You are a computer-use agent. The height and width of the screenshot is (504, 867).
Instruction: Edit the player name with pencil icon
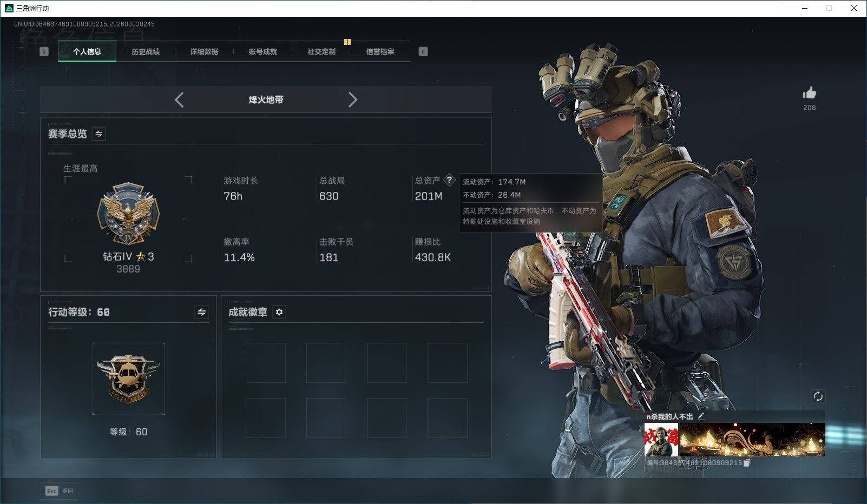coord(701,416)
